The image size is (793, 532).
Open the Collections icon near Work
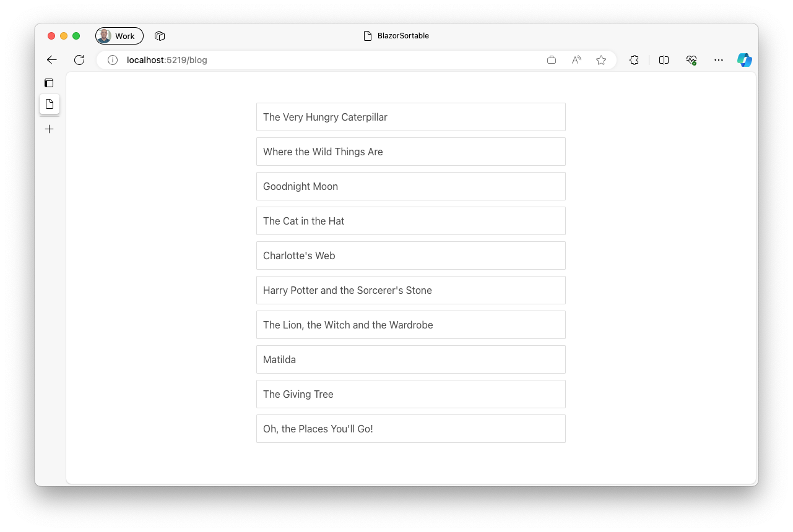159,35
